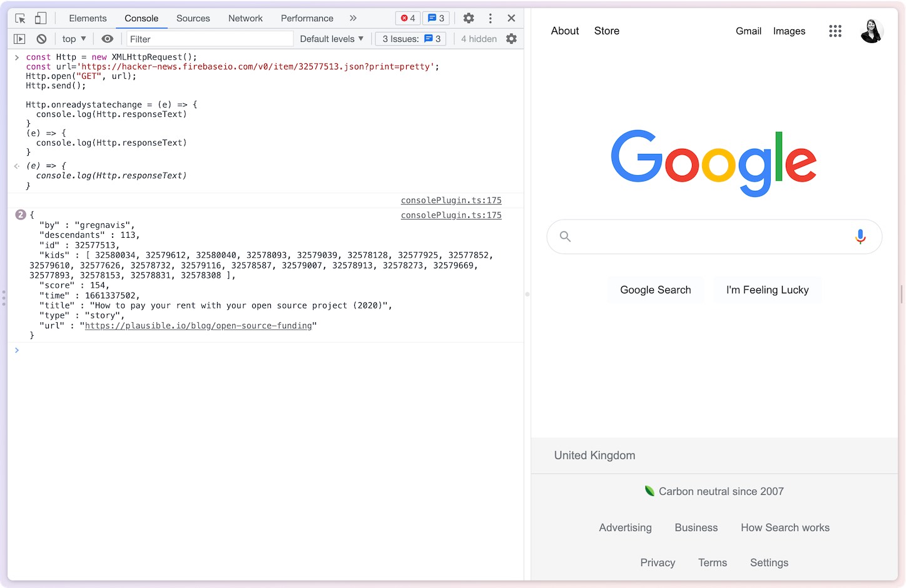The height and width of the screenshot is (588, 906).
Task: Click the title line about paying rent
Action: point(216,305)
